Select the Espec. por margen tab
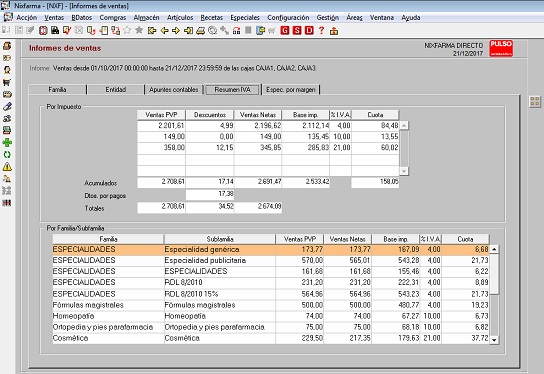 (x=291, y=90)
